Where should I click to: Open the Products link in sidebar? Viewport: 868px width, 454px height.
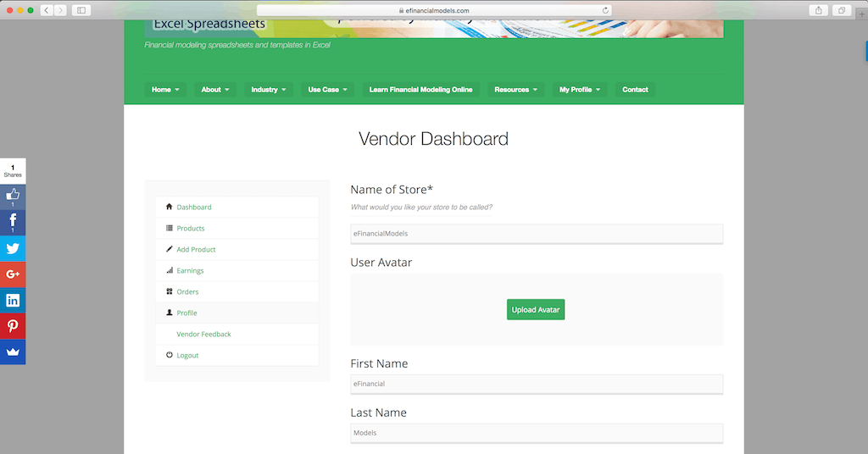pyautogui.click(x=191, y=229)
